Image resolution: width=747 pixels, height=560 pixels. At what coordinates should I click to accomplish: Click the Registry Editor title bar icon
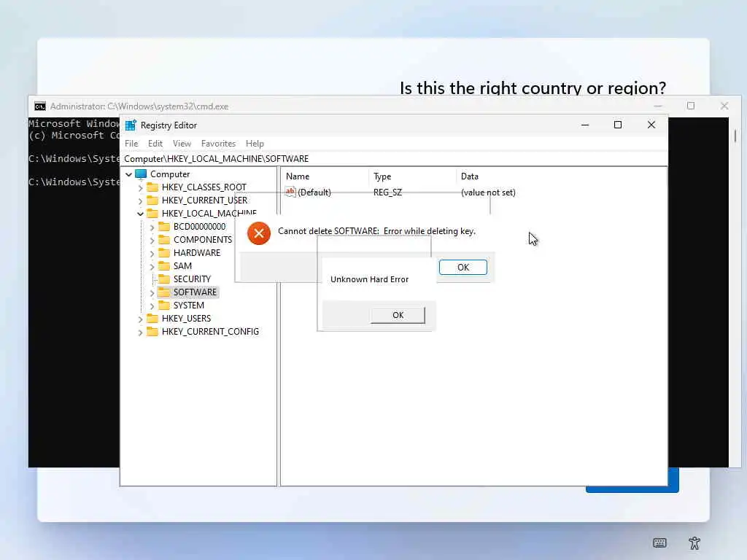click(x=131, y=125)
